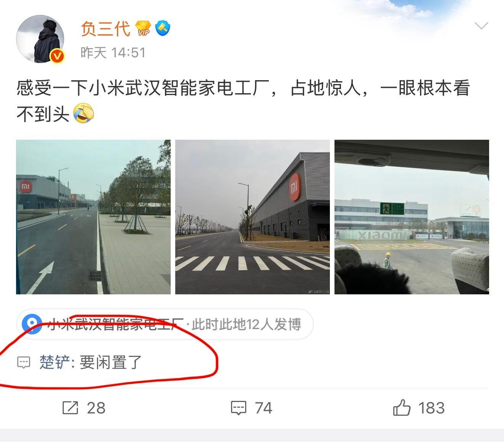Image resolution: width=504 pixels, height=444 pixels.
Task: View third photo taken from bus
Action: tap(412, 217)
